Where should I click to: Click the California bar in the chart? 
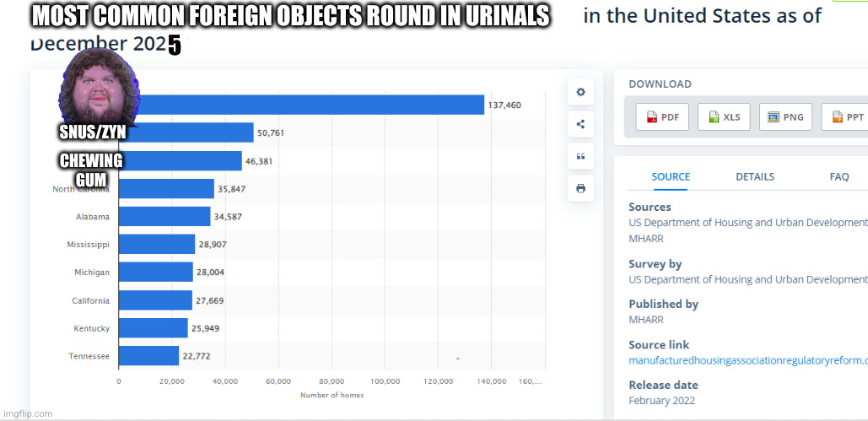point(155,300)
